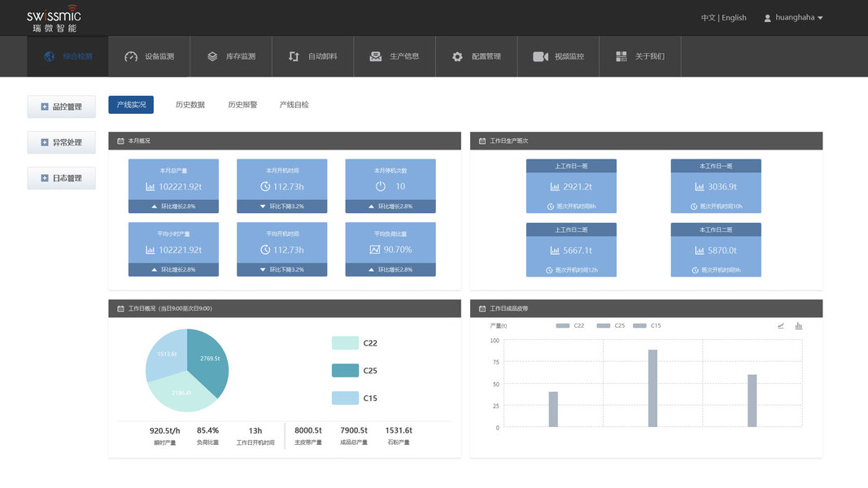Click the 1531.6t 石粉产量 value
Screen dimensions: 868x488
(399, 430)
